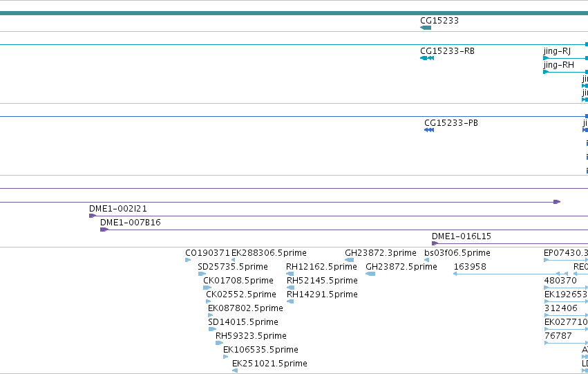Select the SD25735.5prime EST glyph

click(202, 274)
